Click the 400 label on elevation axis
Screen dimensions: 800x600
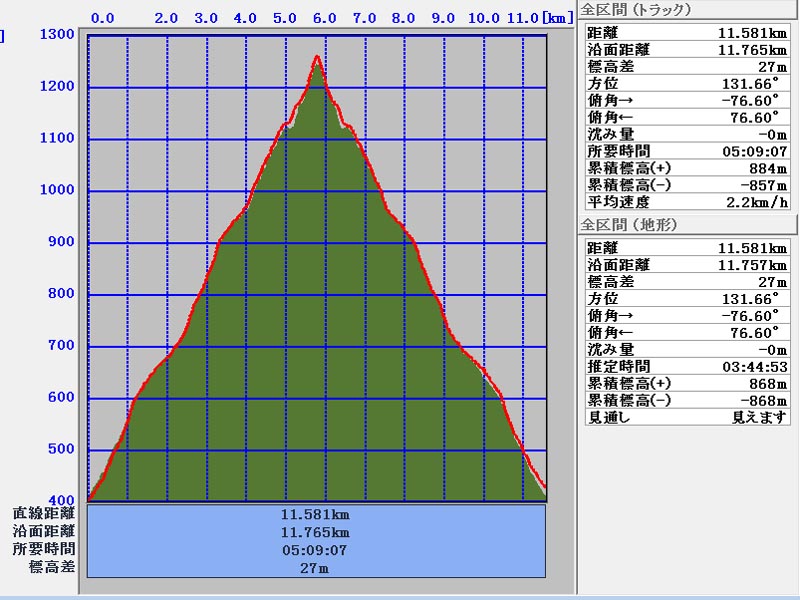63,501
